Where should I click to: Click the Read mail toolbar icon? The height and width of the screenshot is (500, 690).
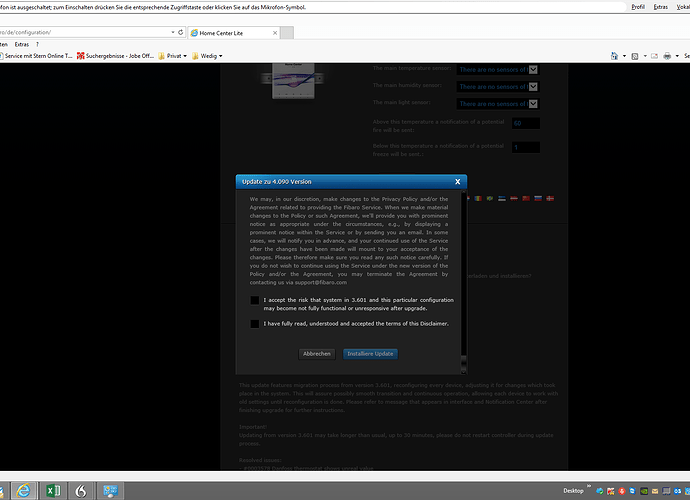654,56
